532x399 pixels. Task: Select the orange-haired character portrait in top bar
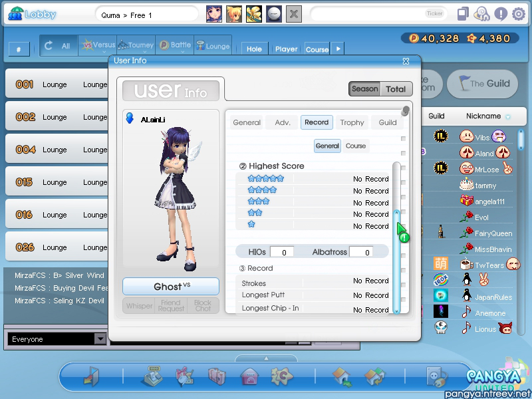click(234, 14)
